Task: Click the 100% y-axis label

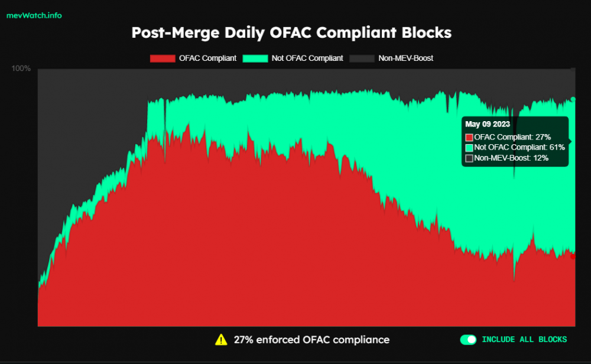Action: [x=21, y=69]
